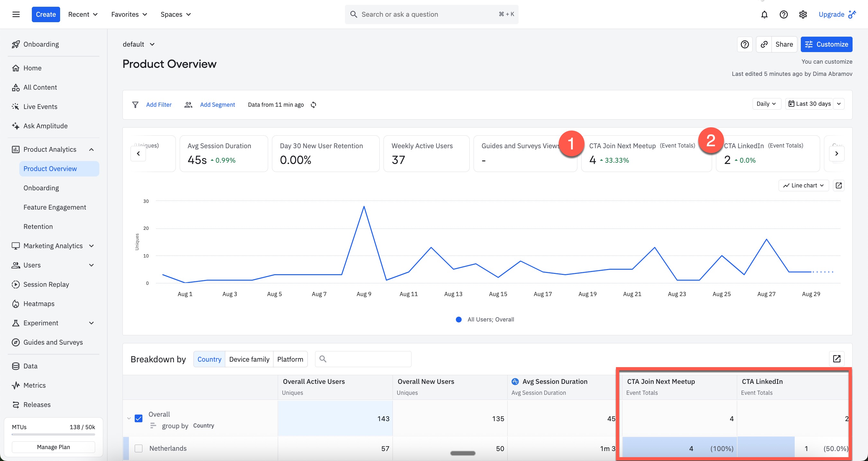Check the Netherlands row checkbox
The width and height of the screenshot is (868, 461).
(139, 448)
